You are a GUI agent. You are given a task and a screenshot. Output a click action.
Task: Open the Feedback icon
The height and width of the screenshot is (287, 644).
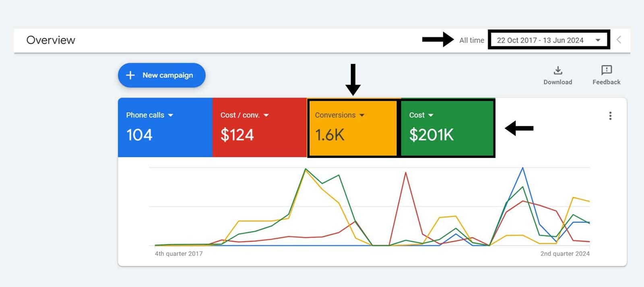point(606,71)
